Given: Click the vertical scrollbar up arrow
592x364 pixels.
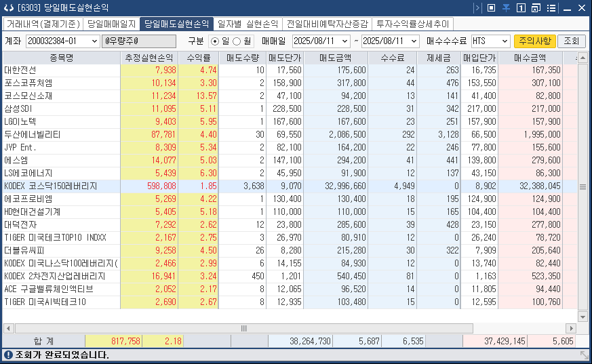Looking at the screenshot, I should [x=583, y=58].
